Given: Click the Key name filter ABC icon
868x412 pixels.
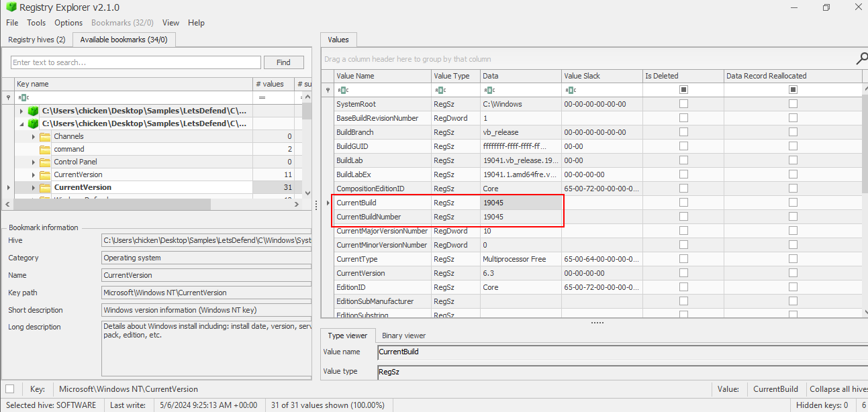Looking at the screenshot, I should [23, 98].
